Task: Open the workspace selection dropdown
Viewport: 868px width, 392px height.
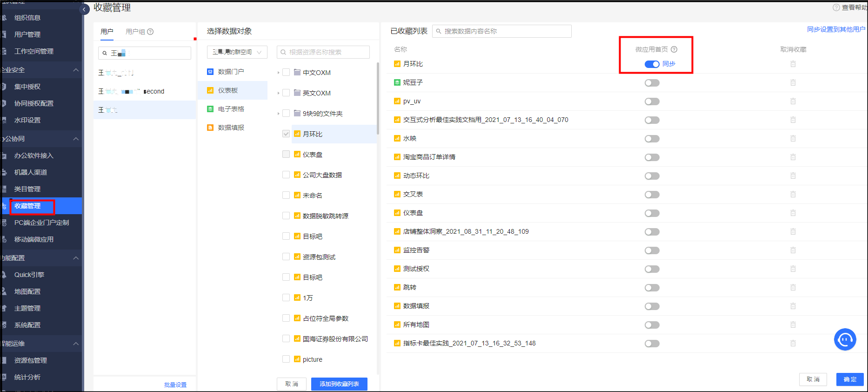Action: coord(237,52)
